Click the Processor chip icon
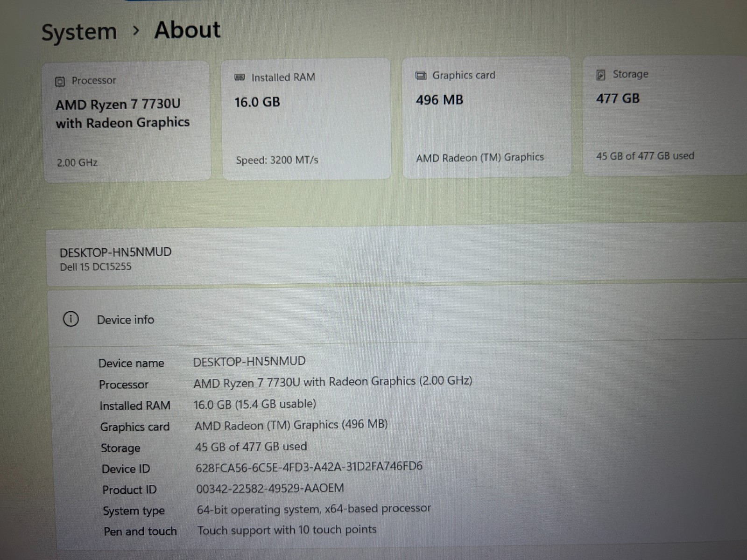 click(60, 82)
